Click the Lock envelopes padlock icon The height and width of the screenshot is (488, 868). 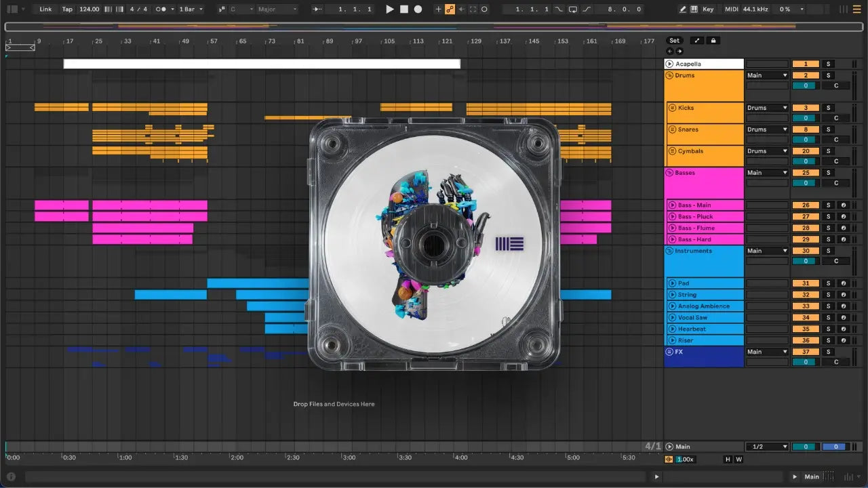pyautogui.click(x=713, y=41)
